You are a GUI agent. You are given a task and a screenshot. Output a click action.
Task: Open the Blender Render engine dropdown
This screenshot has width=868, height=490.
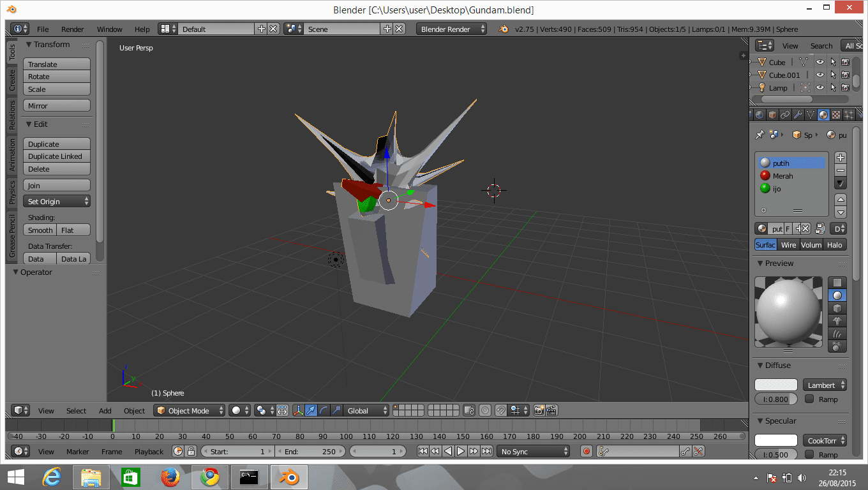451,29
